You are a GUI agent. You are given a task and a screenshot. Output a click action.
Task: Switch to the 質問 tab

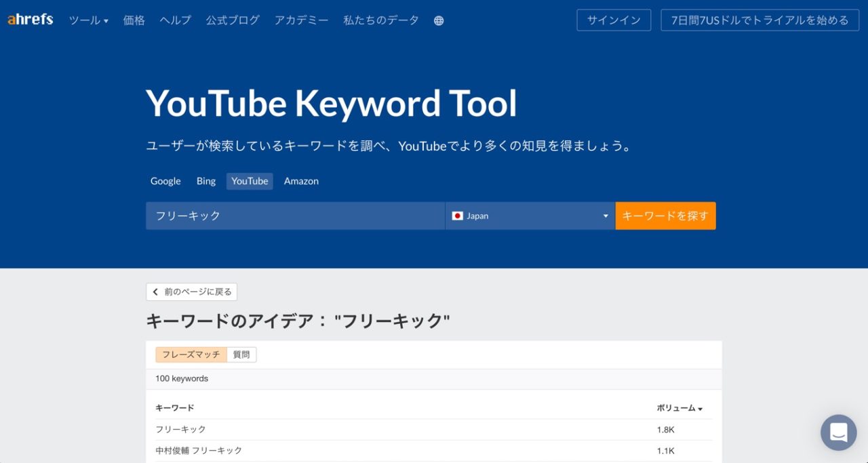tap(241, 354)
